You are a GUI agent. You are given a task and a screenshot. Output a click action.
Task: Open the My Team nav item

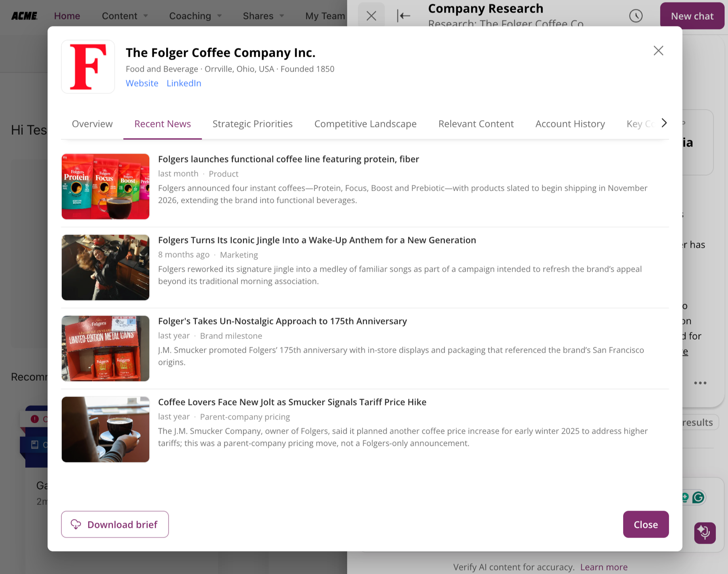pos(325,16)
